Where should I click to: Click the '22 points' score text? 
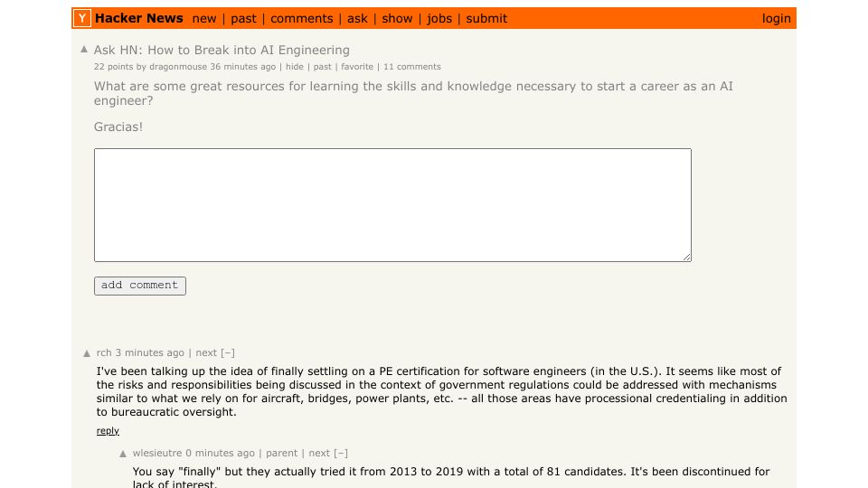click(114, 67)
